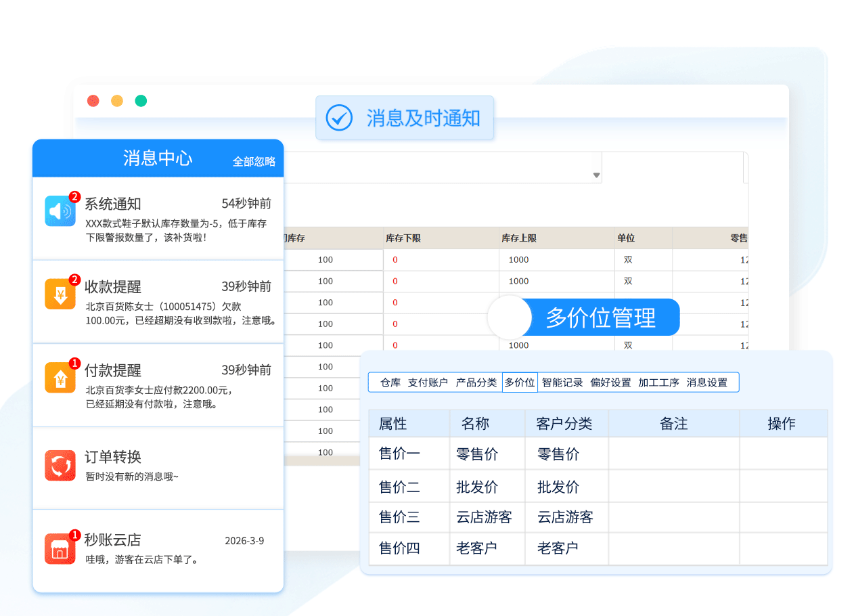
Task: Click the system notification speaker icon
Action: pyautogui.click(x=60, y=211)
